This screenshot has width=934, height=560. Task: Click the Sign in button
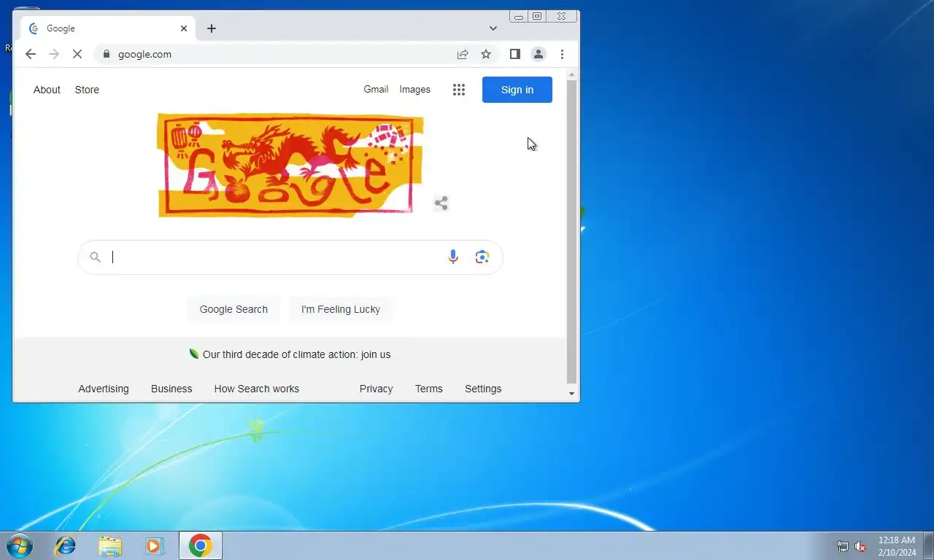[517, 90]
